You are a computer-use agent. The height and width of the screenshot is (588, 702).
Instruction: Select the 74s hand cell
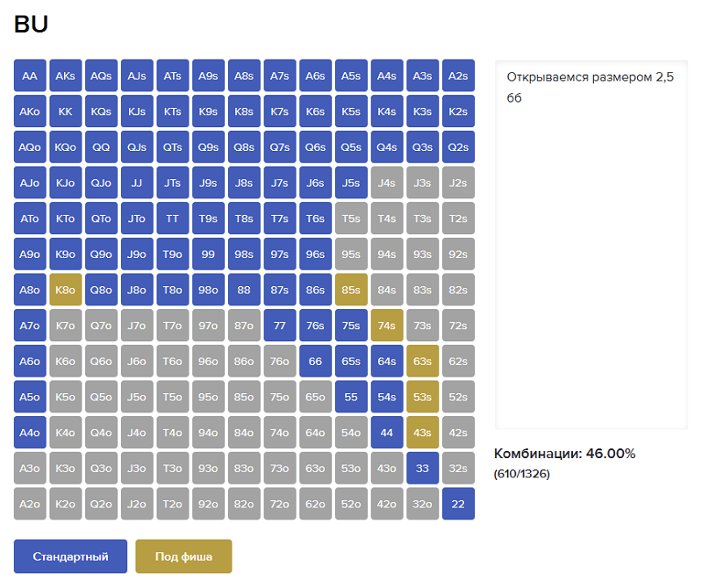(386, 326)
